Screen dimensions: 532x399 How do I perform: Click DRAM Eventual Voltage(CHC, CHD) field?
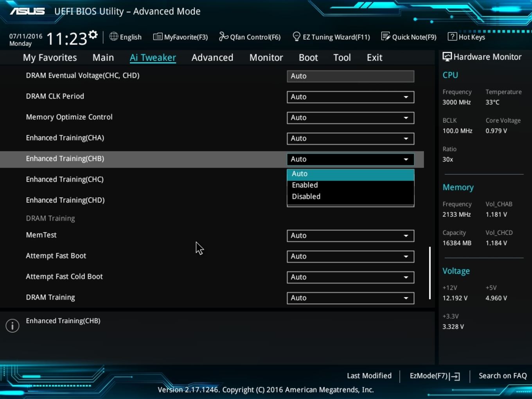(350, 76)
